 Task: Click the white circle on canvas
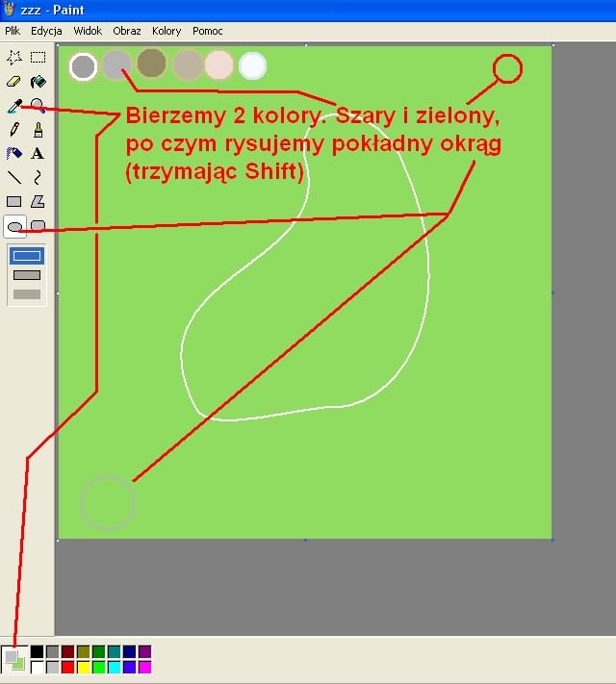[253, 65]
